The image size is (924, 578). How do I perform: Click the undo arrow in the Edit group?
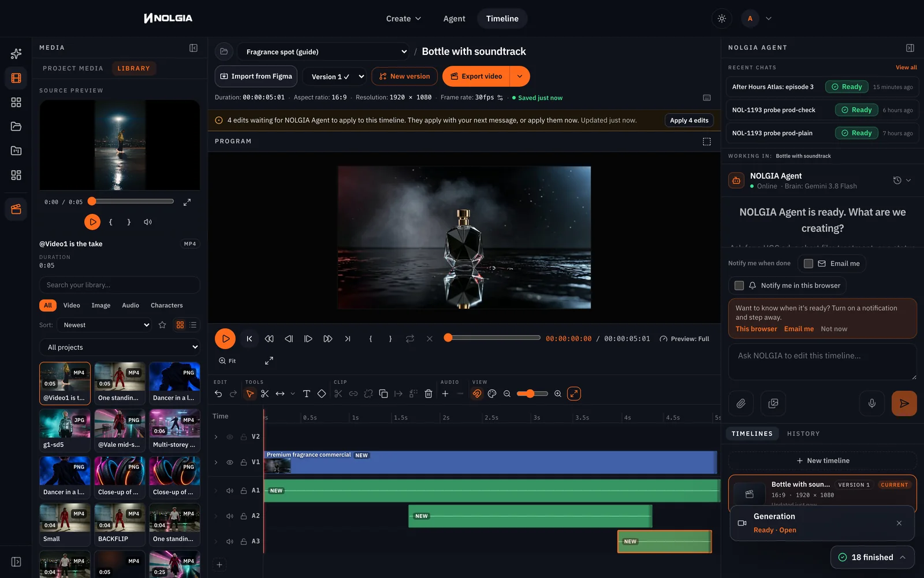(x=218, y=394)
